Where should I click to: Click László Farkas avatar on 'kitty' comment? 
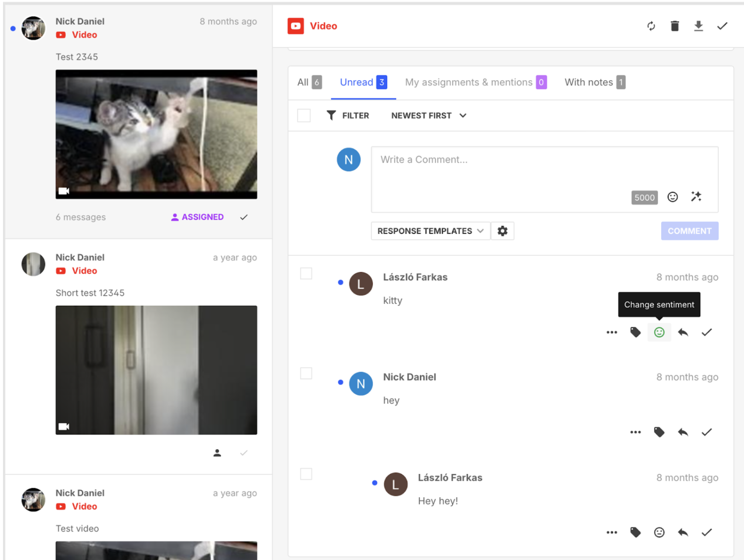(x=361, y=284)
